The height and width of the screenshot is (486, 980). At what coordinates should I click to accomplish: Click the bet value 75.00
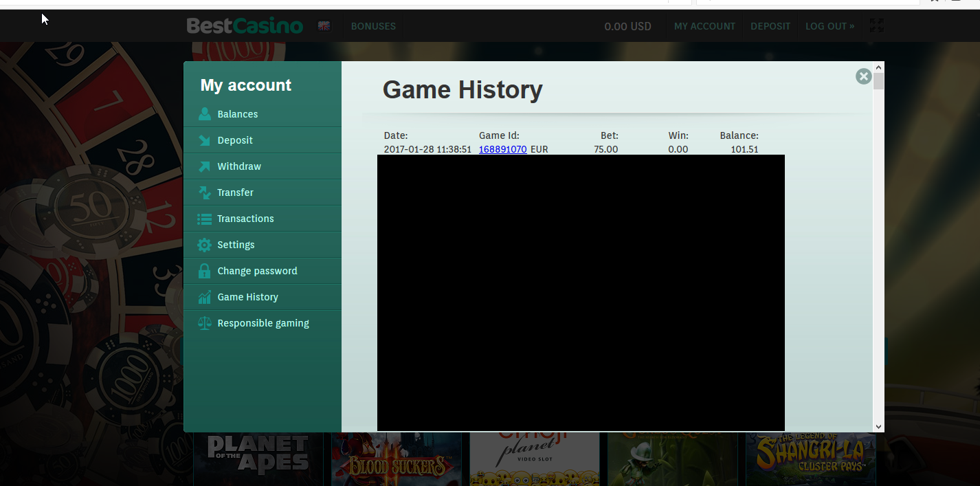(605, 149)
